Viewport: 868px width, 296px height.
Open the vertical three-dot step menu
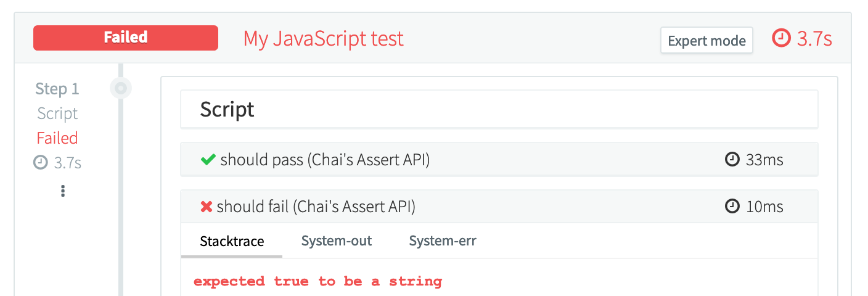(63, 191)
